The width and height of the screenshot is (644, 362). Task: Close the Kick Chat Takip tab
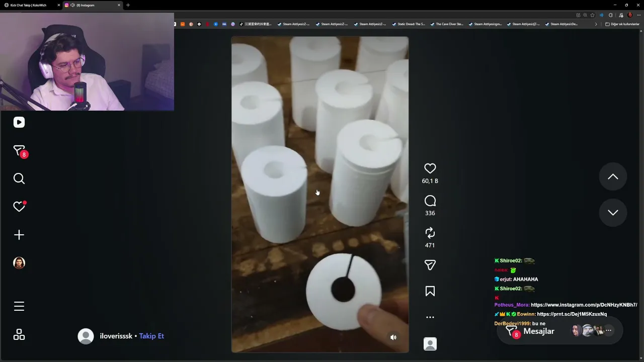pyautogui.click(x=58, y=5)
